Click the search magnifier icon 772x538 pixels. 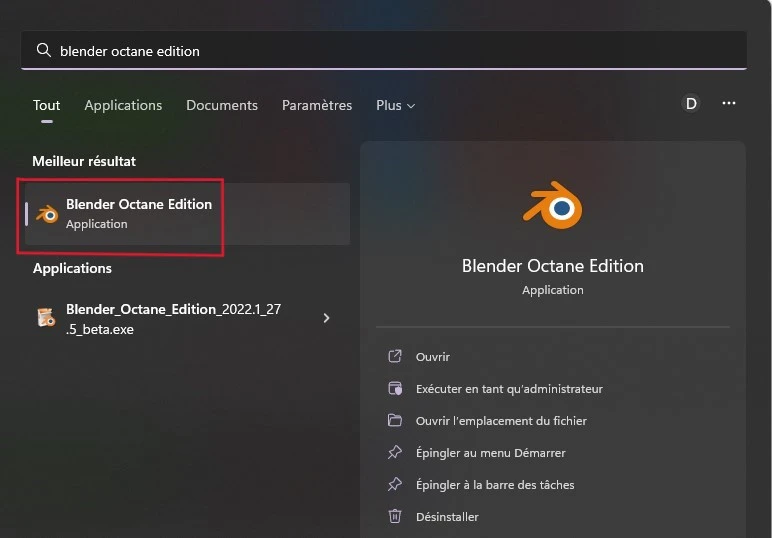44,50
